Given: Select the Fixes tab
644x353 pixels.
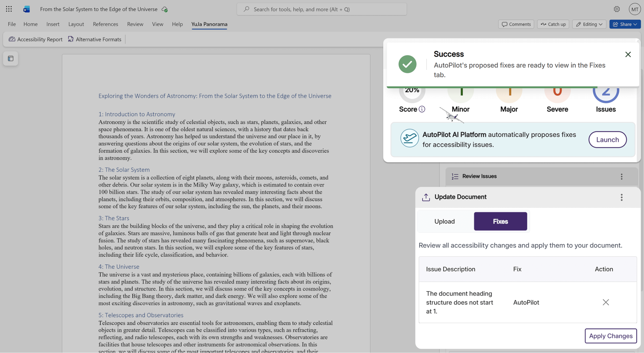Looking at the screenshot, I should tap(500, 221).
